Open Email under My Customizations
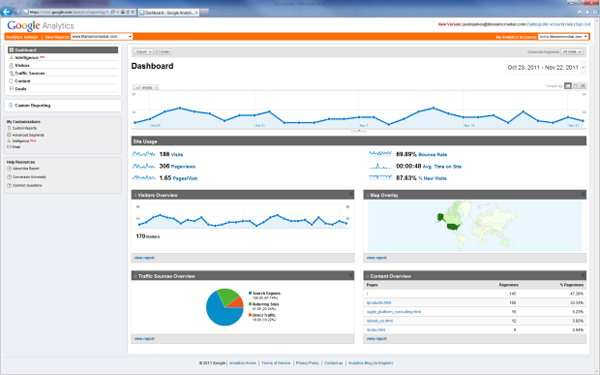 click(16, 147)
